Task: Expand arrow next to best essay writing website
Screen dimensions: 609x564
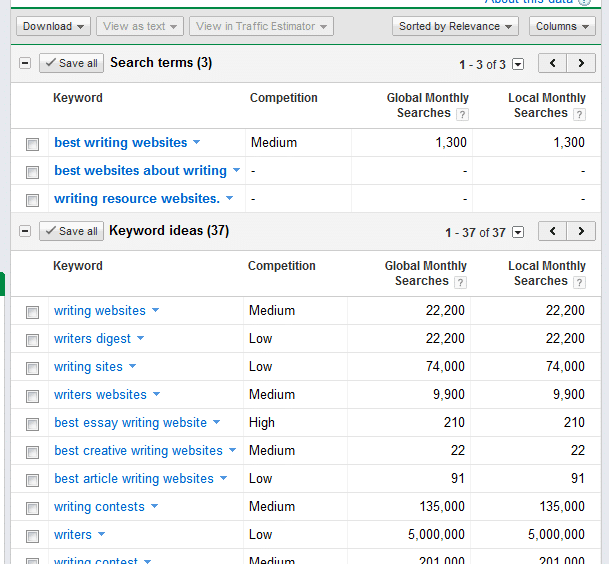Action: pyautogui.click(x=217, y=422)
